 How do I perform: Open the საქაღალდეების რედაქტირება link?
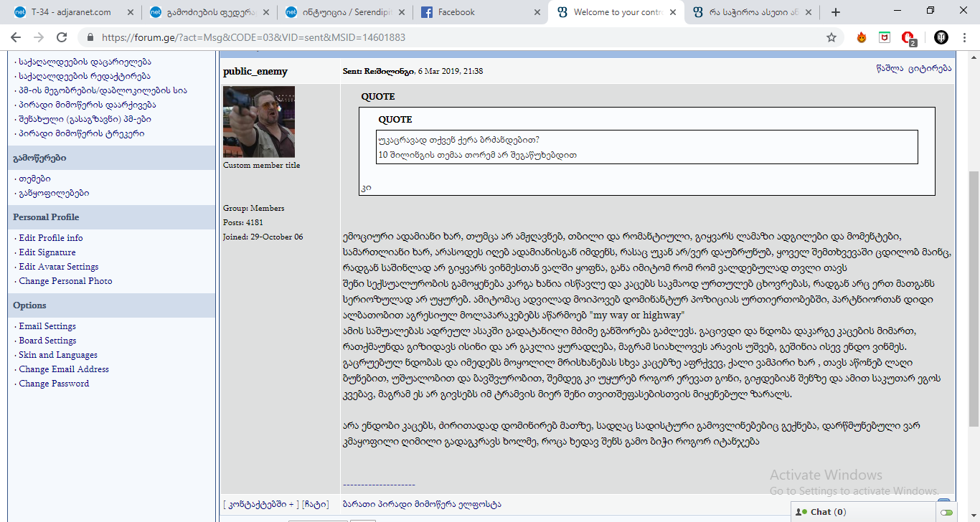pos(85,76)
